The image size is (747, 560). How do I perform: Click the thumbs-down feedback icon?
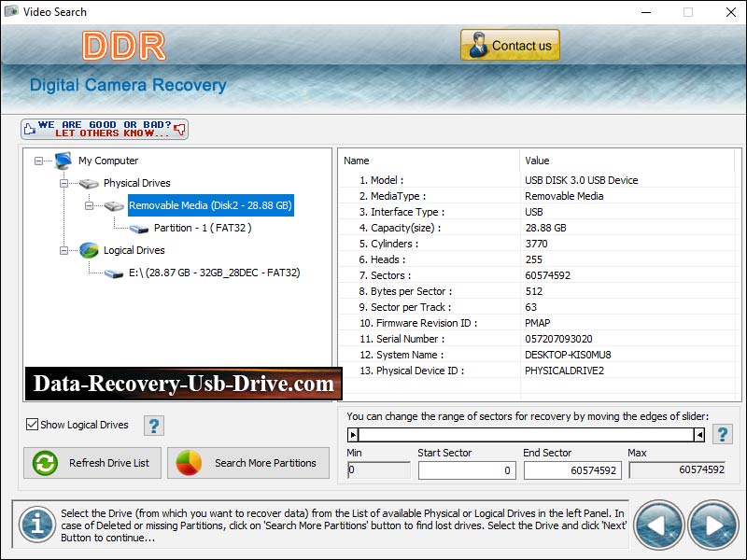179,129
